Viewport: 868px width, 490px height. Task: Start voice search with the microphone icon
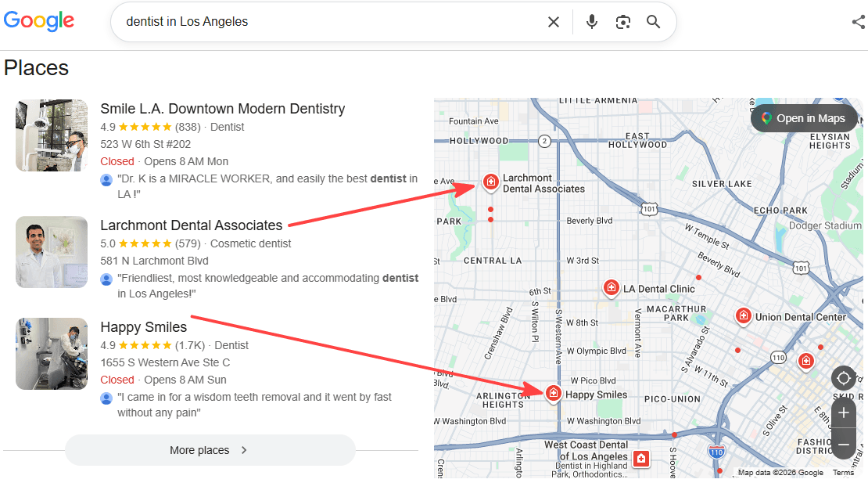click(592, 22)
